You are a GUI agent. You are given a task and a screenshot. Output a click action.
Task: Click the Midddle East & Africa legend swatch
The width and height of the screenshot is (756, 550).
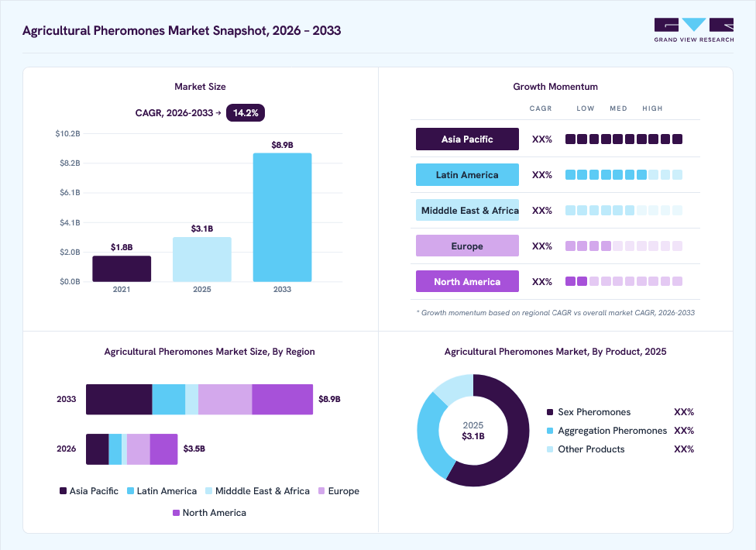(x=209, y=490)
